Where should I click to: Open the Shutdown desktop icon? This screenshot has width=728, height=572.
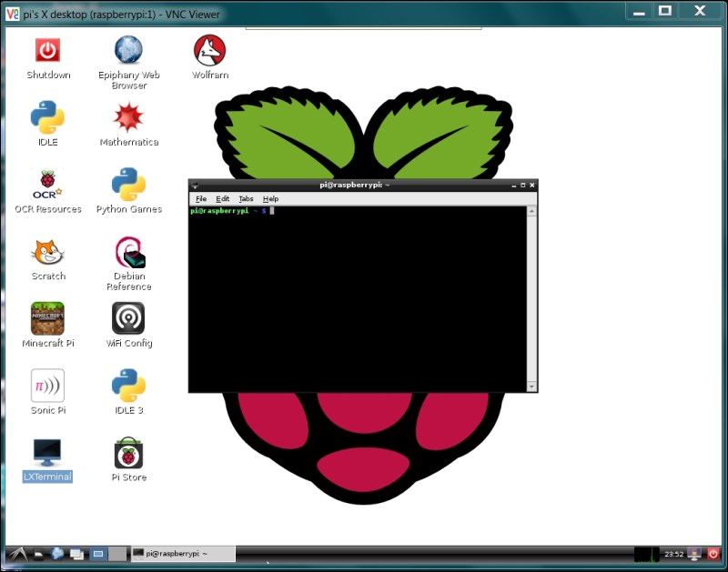[47, 50]
